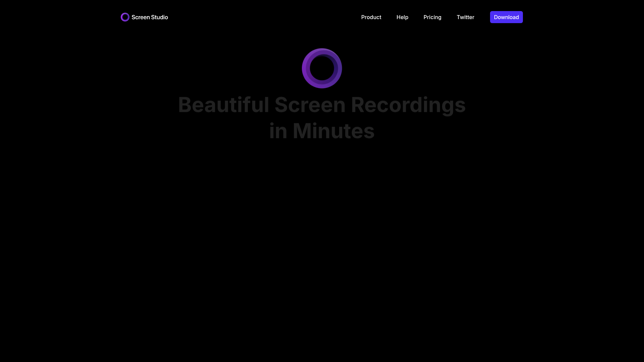Click the spinner graphic above the headline

pos(322,68)
